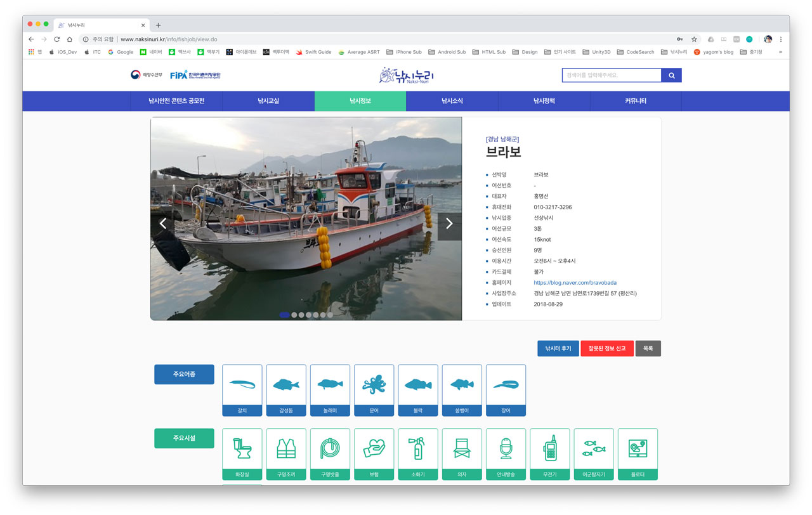Screen dimensions: 812x515
Task: Click the toilet (화장실) facility icon
Action: pyautogui.click(x=242, y=449)
